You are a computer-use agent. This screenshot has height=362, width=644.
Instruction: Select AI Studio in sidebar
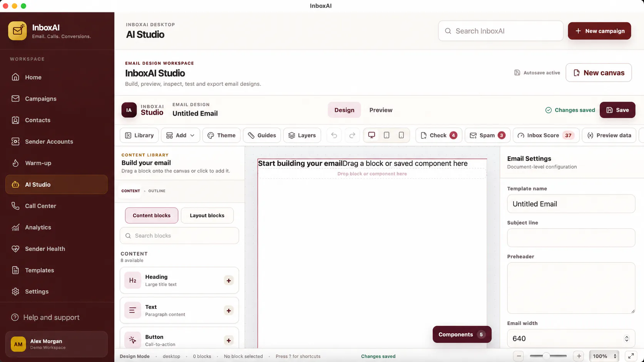tap(56, 184)
